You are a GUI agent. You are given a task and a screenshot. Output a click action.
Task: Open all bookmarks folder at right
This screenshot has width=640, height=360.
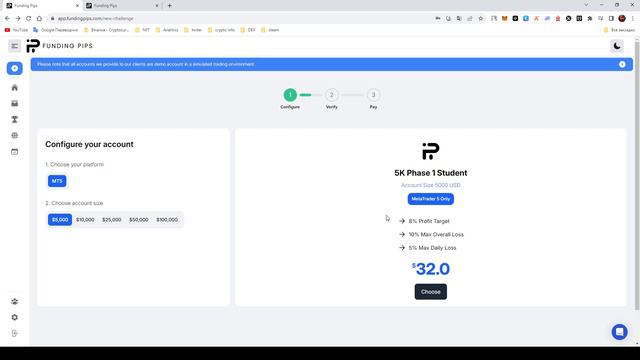619,30
